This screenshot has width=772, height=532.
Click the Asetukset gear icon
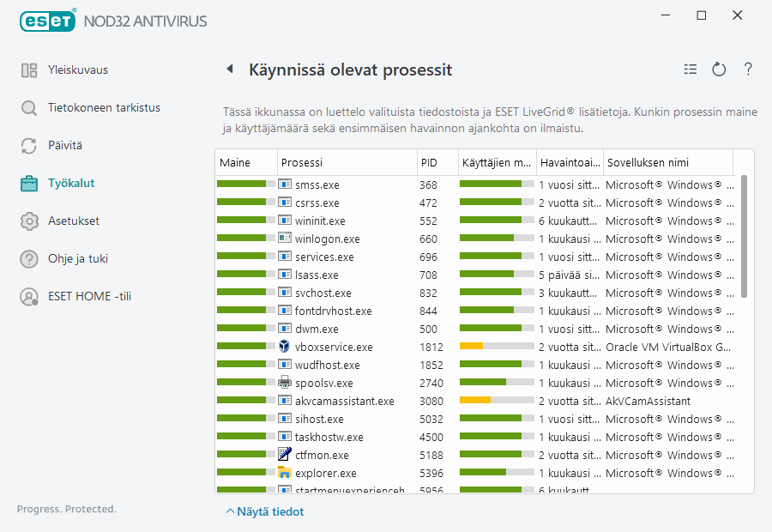(x=29, y=221)
